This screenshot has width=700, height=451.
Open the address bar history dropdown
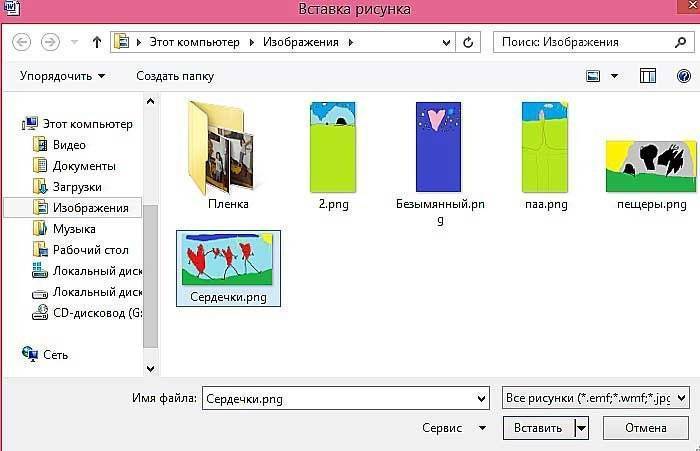point(446,42)
